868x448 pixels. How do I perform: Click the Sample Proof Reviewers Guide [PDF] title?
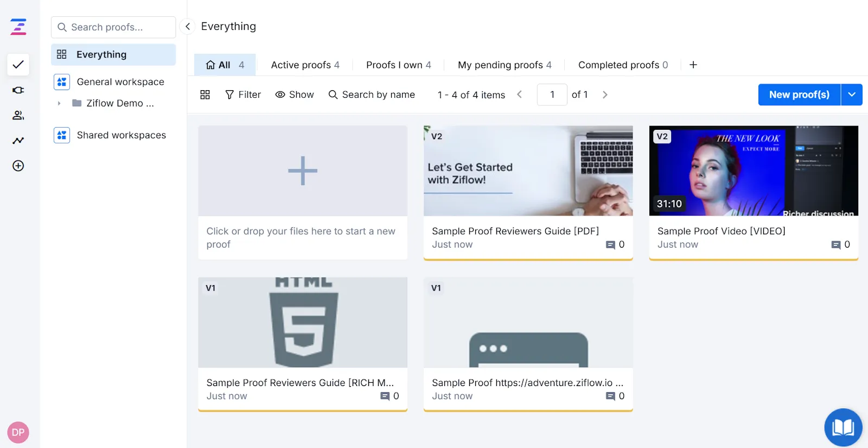[515, 231]
